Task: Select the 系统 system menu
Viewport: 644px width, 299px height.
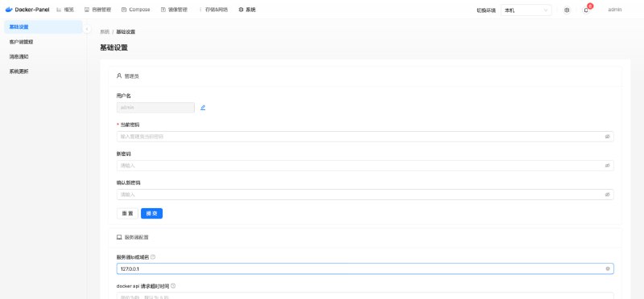Action: coord(247,10)
